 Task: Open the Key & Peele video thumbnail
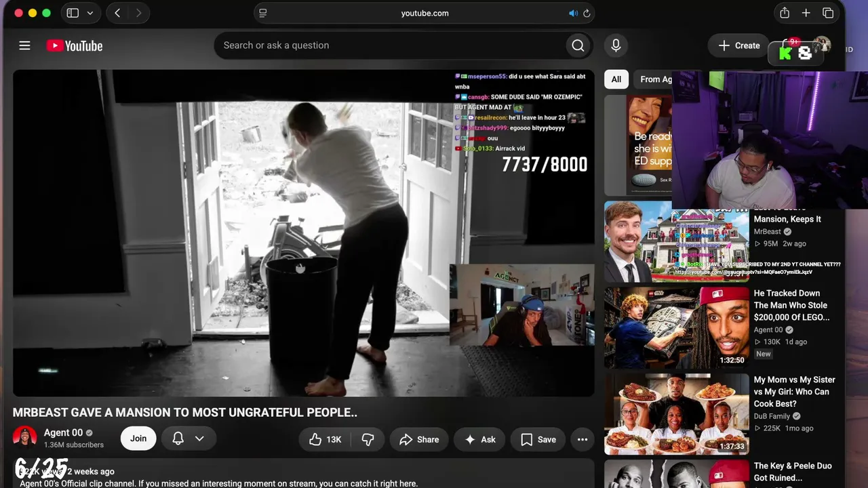677,474
